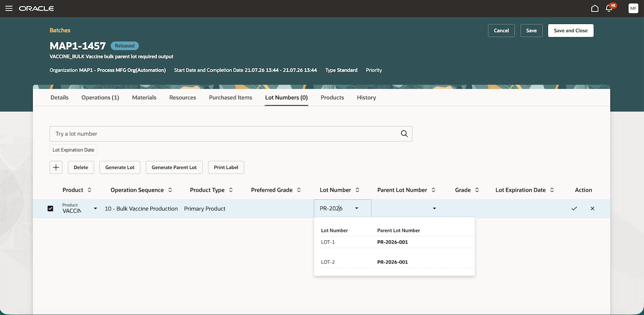Viewport: 644px width, 315px height.
Task: Click the Primary Product cell
Action: (x=205, y=209)
